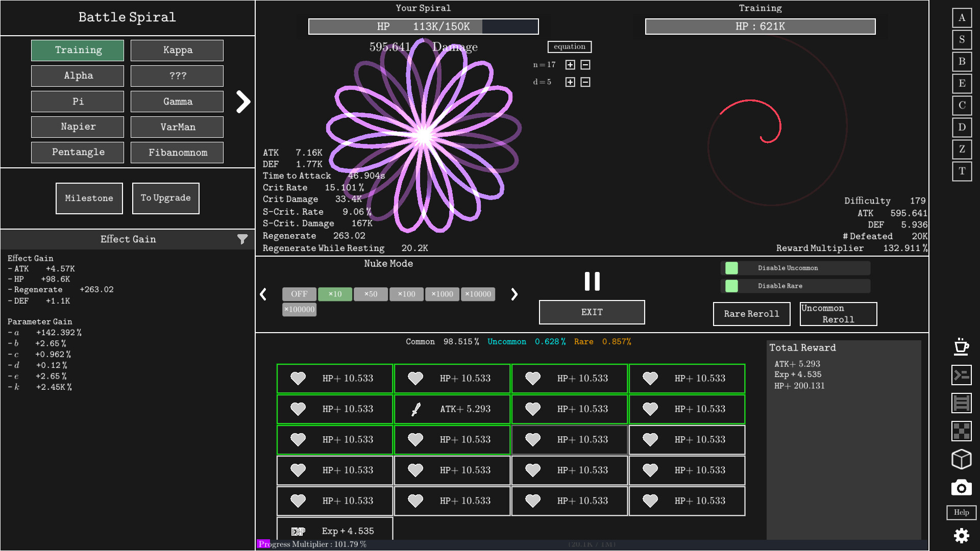Select the Fibanomnom spiral
This screenshot has width=980, height=551.
point(177,152)
